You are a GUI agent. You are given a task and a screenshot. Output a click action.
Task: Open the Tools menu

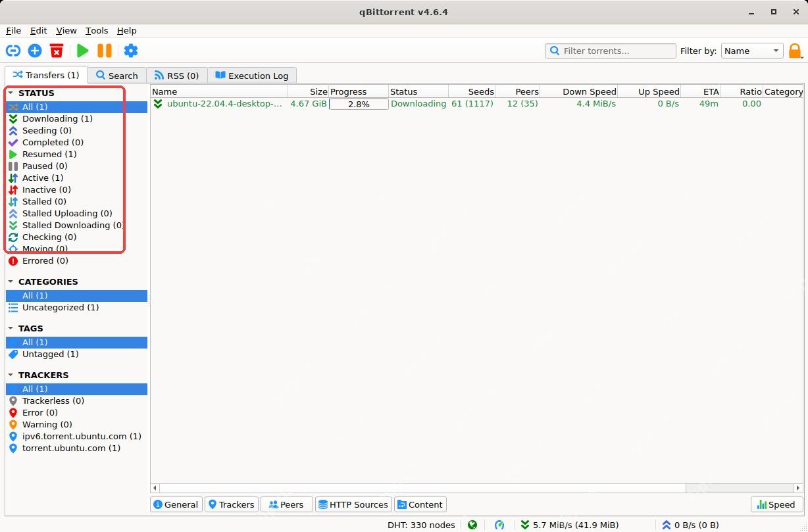(97, 30)
